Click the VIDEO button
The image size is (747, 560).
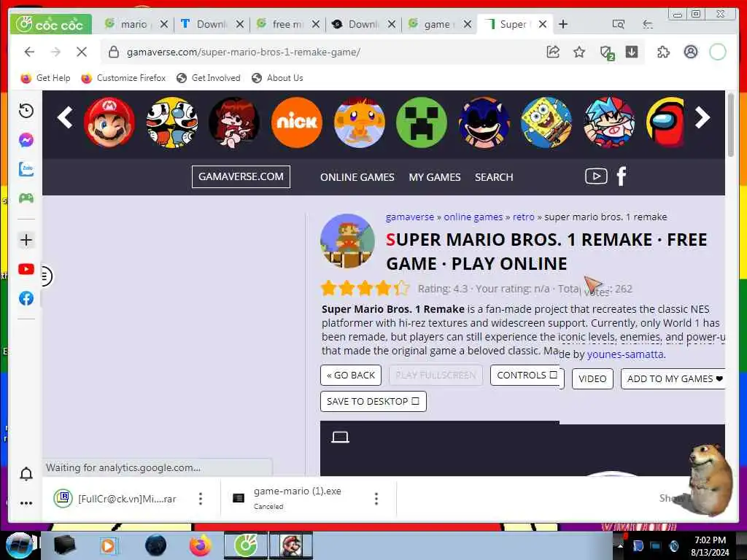point(592,378)
